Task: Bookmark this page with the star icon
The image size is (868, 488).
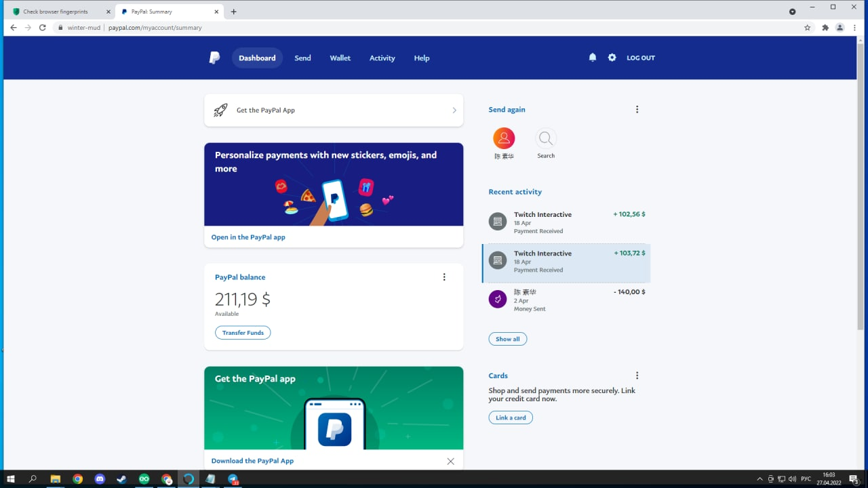Action: [x=807, y=28]
